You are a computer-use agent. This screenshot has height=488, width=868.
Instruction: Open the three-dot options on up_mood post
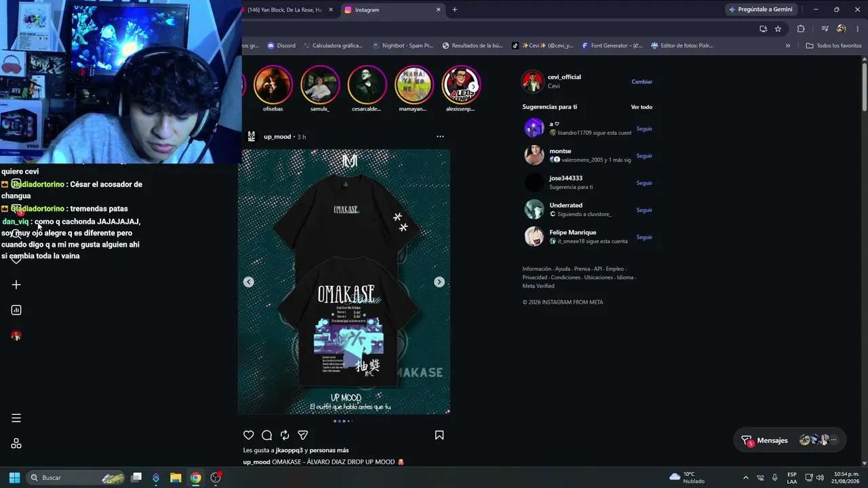tap(440, 137)
